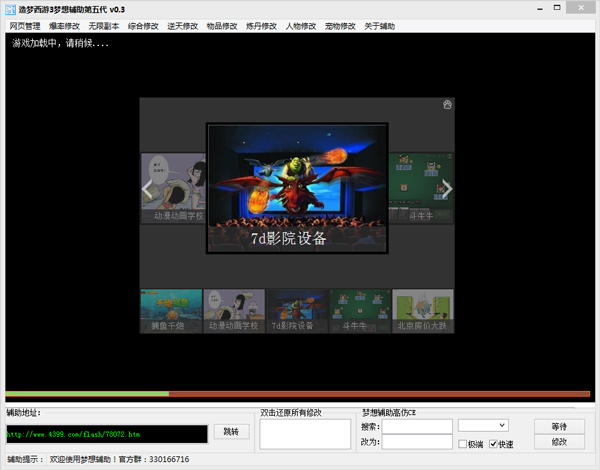Screen dimensions: 600x470
Task: Expand the dropdown next to the 搜索 field
Action: click(x=501, y=426)
